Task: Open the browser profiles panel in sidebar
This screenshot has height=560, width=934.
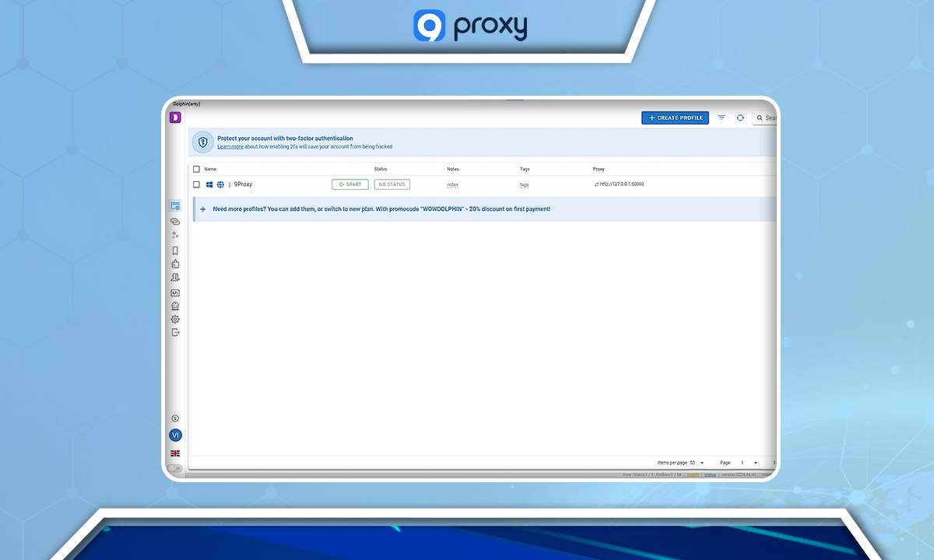Action: click(175, 206)
